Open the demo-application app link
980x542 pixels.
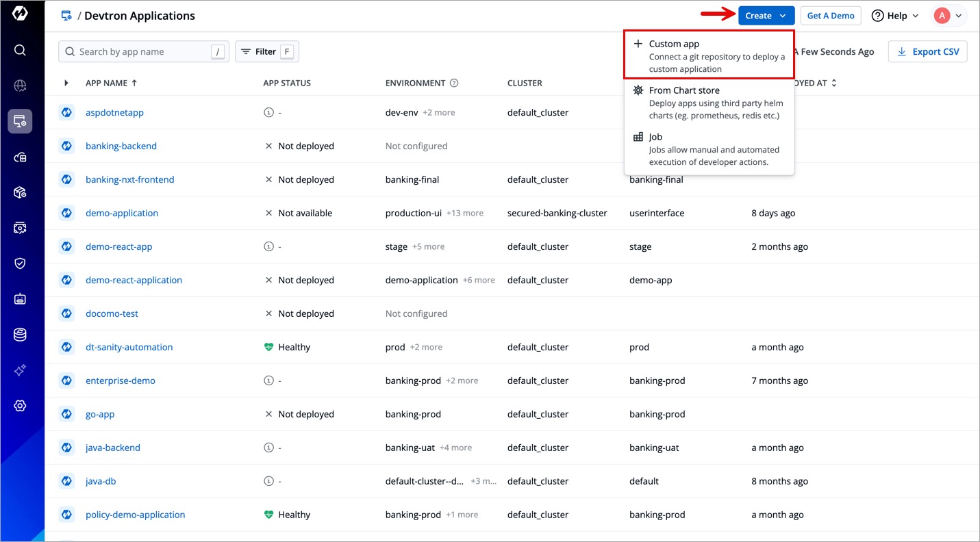click(x=122, y=213)
